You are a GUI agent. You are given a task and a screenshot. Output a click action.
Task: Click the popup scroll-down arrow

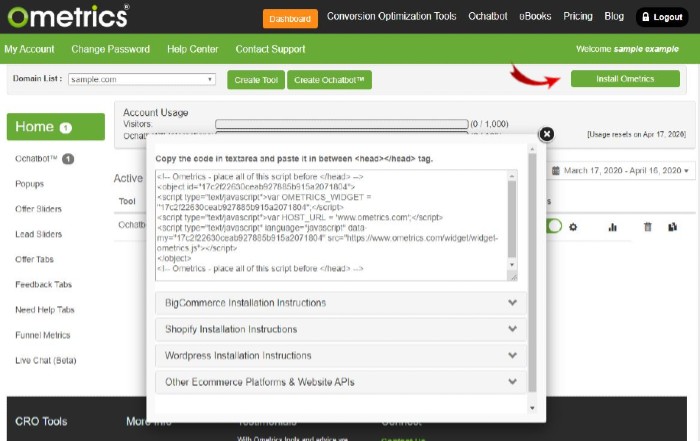click(x=532, y=408)
